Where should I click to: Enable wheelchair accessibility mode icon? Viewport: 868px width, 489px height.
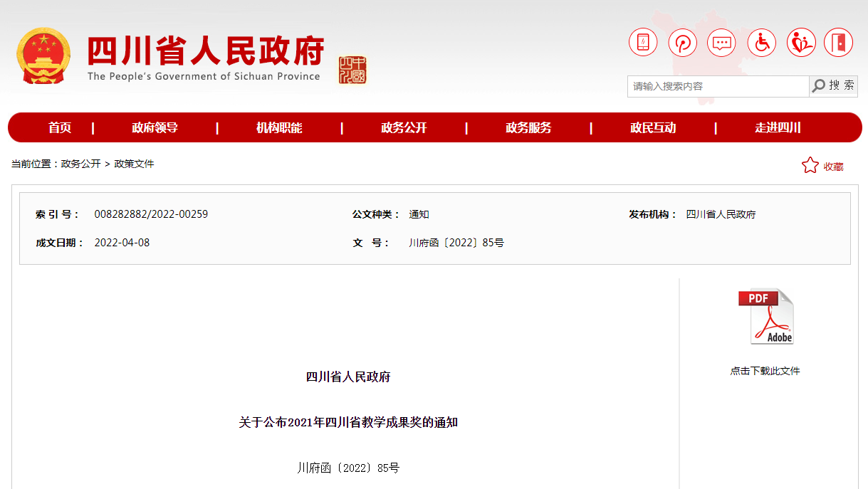[761, 43]
